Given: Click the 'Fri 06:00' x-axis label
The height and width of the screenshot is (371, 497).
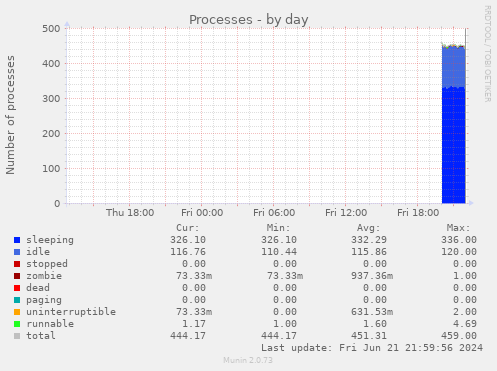Looking at the screenshot, I should click(x=274, y=213).
